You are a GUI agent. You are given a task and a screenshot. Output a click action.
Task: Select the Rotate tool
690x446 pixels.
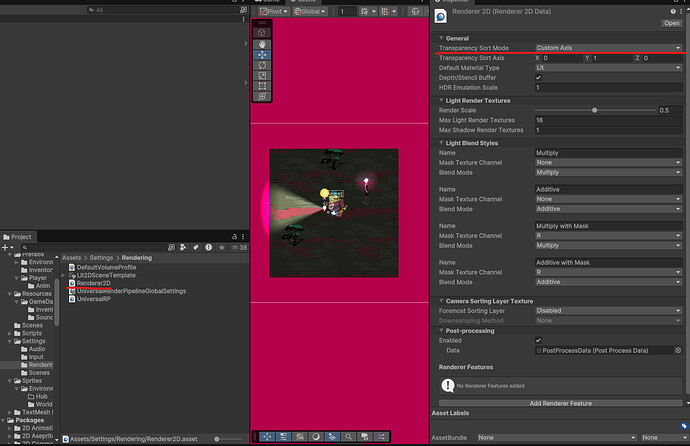262,65
